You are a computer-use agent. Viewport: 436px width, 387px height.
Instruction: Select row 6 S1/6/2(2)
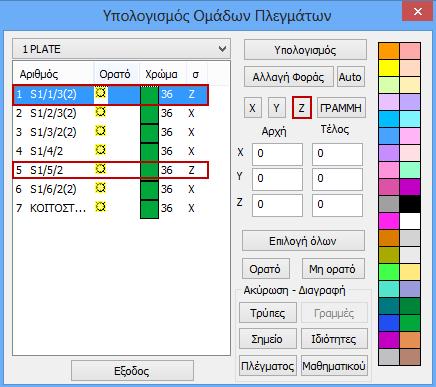click(111, 189)
